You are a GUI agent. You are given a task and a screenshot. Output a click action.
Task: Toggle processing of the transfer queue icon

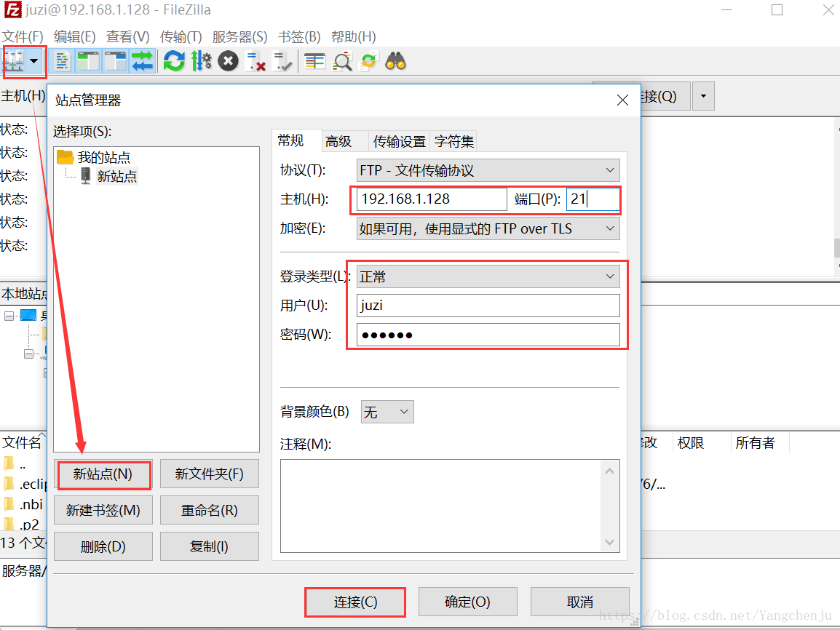click(x=202, y=61)
